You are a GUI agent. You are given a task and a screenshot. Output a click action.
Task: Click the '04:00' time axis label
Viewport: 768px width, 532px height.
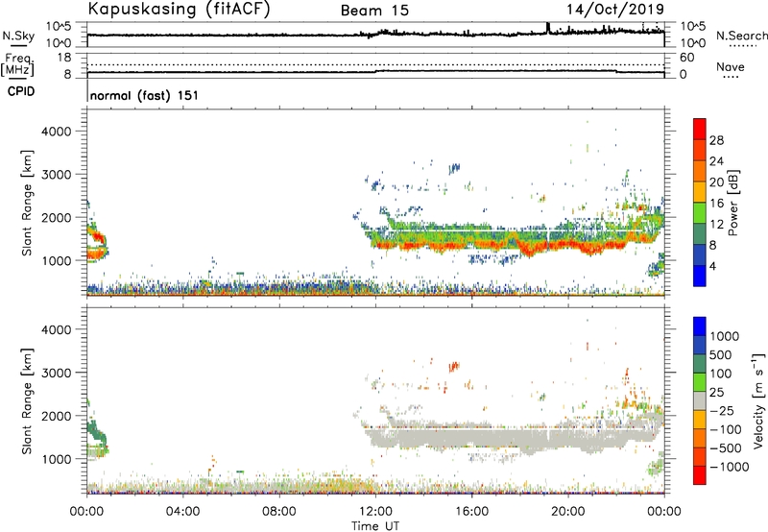[x=182, y=512]
